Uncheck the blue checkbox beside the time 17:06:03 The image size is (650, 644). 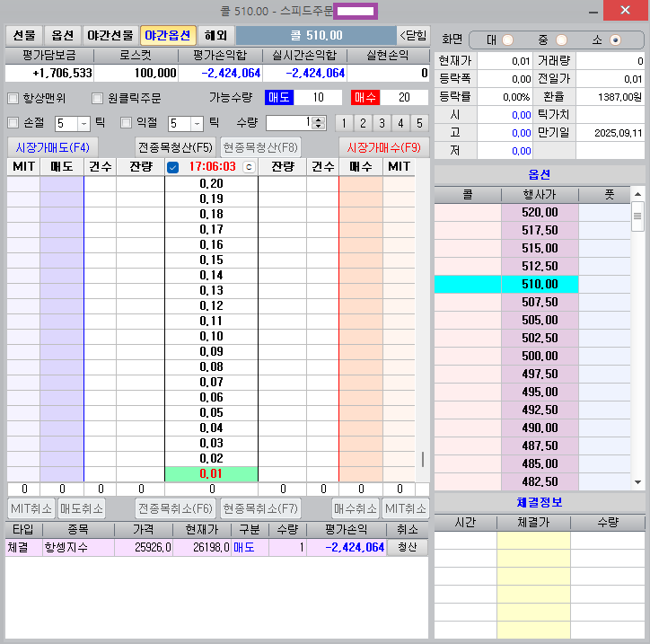click(x=173, y=167)
